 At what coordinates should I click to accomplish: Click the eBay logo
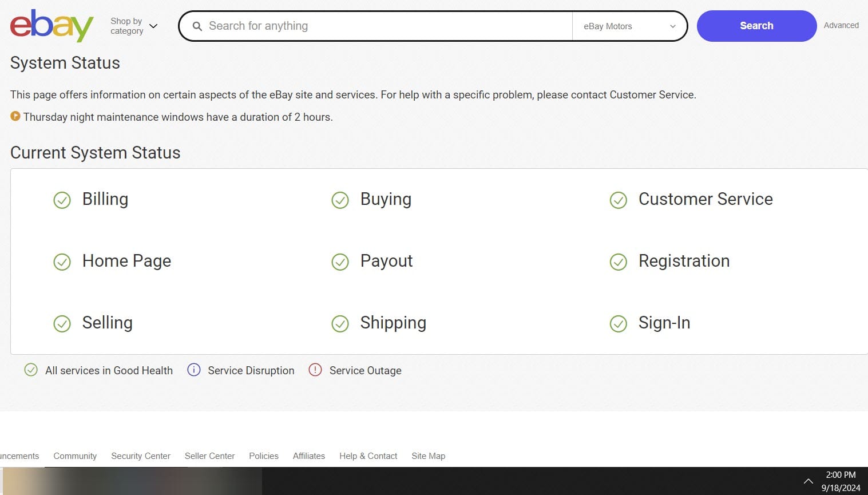tap(51, 26)
